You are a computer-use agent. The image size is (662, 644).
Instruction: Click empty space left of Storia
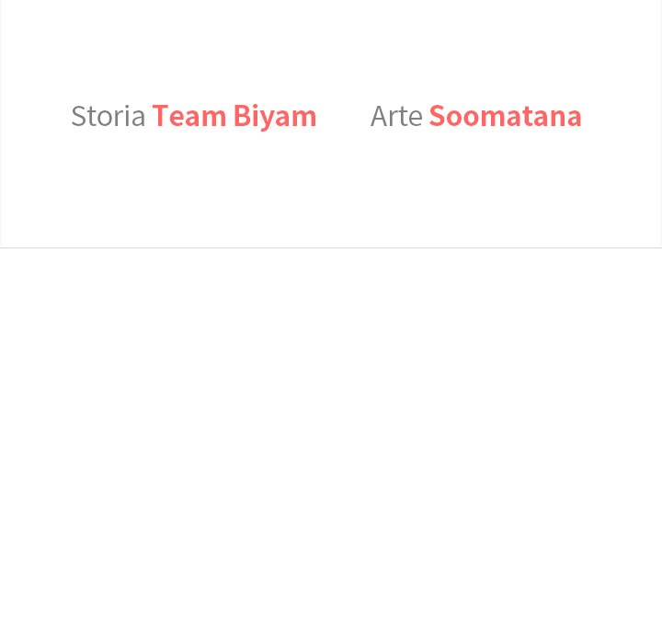pyautogui.click(x=35, y=116)
